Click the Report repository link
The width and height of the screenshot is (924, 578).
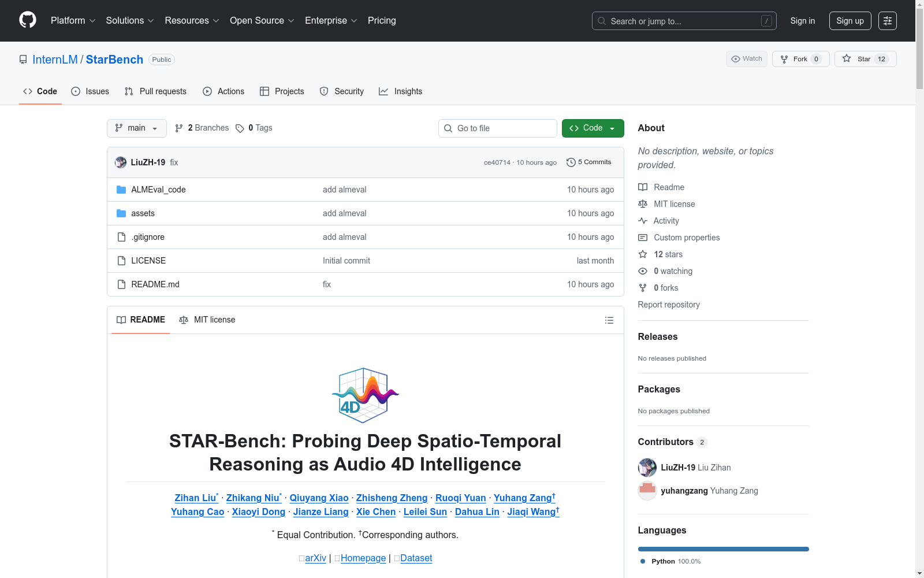[669, 305]
